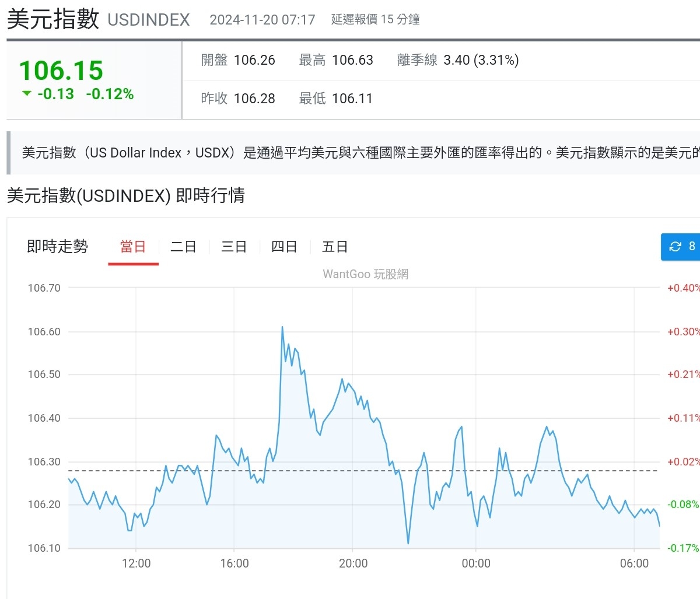Click the -0.17% right axis label

coord(684,548)
